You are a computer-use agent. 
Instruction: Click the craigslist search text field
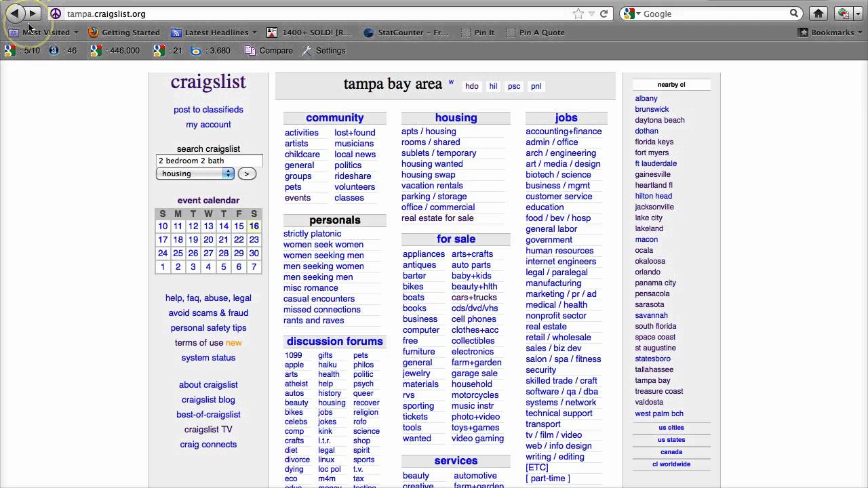click(209, 161)
